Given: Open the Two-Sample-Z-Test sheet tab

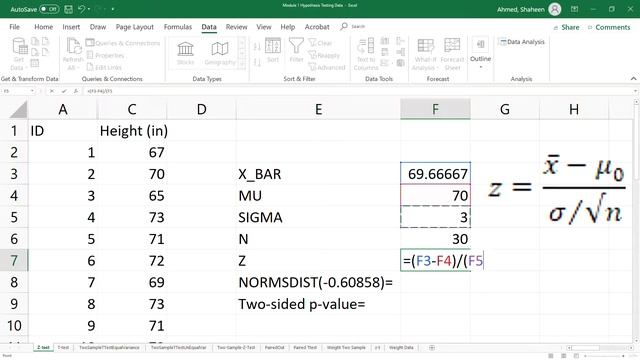Looking at the screenshot, I should (236, 347).
